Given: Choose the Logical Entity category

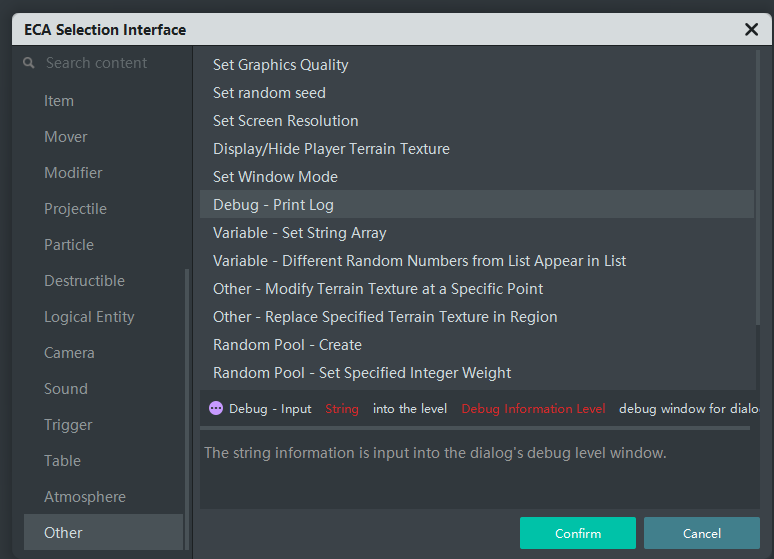Looking at the screenshot, I should [89, 317].
